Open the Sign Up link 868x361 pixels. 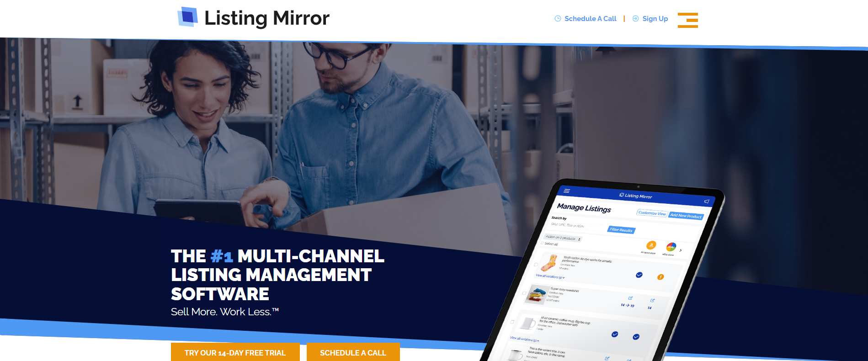click(655, 19)
